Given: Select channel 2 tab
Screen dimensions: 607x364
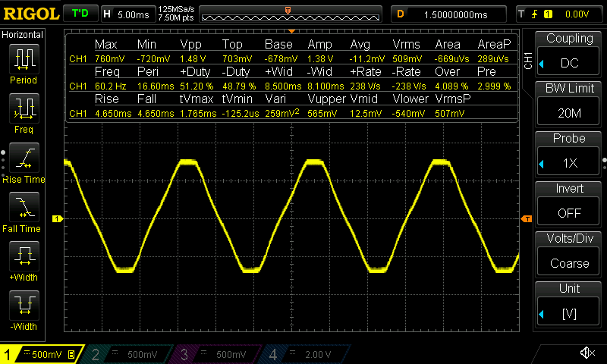Looking at the screenshot, I should coord(127,354).
